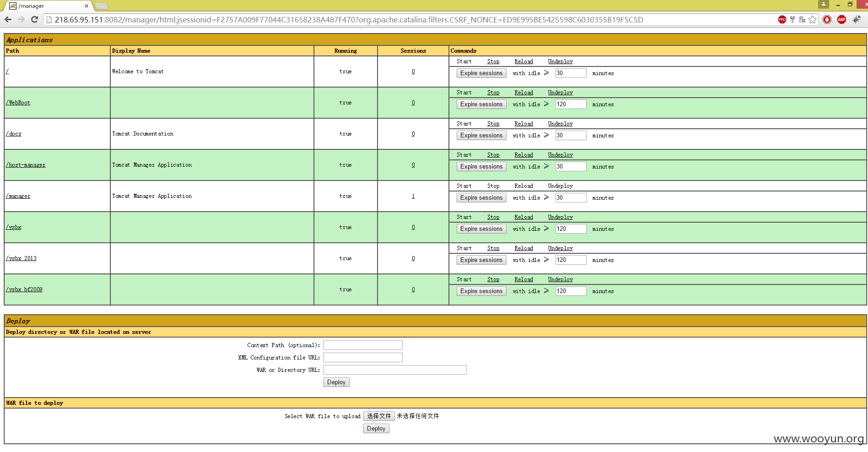
Task: Undeploy the /ysbx_2013 application
Action: point(560,248)
